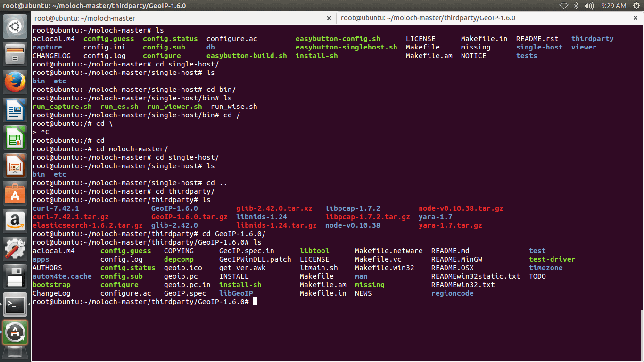This screenshot has height=362, width=644.
Task: Open the network indicator in top panel
Action: click(x=564, y=6)
